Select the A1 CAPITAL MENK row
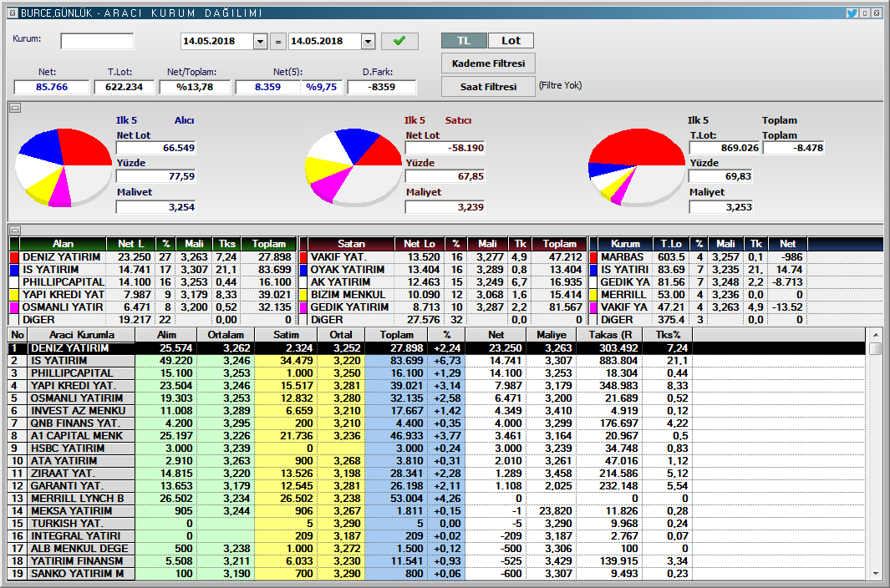 tap(437, 435)
